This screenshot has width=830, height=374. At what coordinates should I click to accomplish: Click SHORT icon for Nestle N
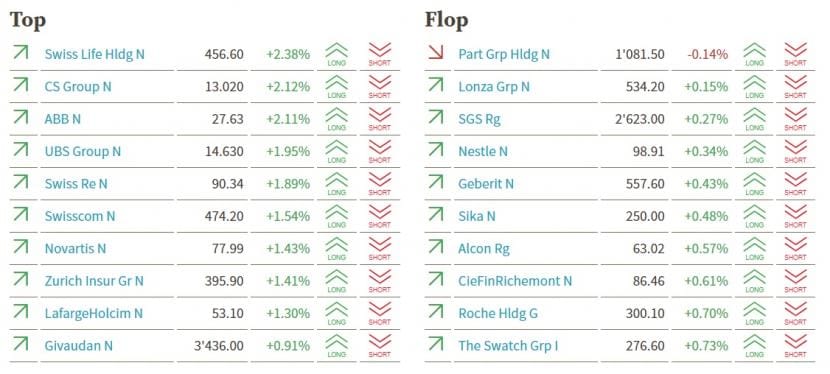(x=796, y=152)
